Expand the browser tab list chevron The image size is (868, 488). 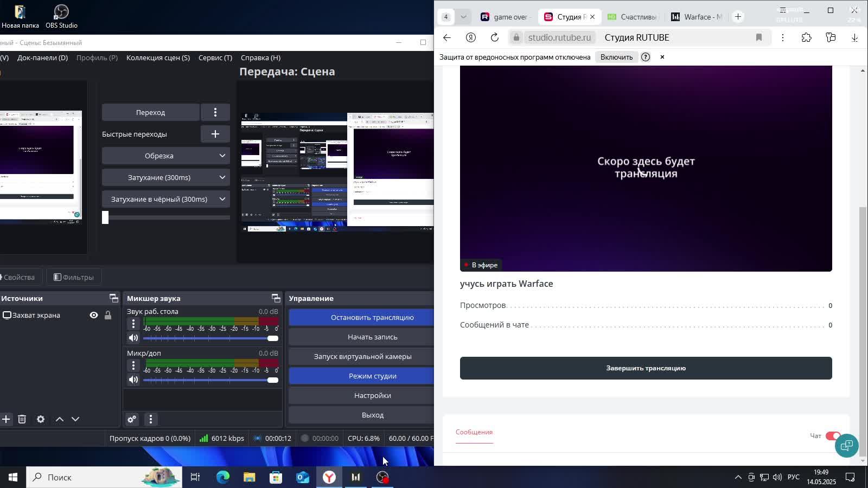click(x=463, y=17)
